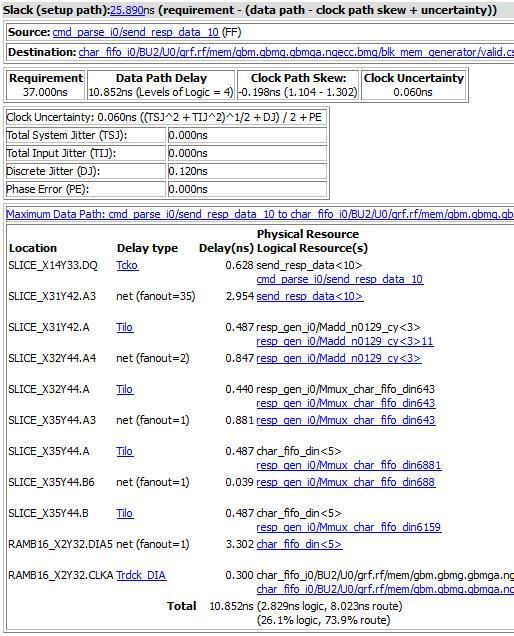This screenshot has width=514, height=636.
Task: Open the Trdck_DIA delay type link
Action: [x=141, y=576]
